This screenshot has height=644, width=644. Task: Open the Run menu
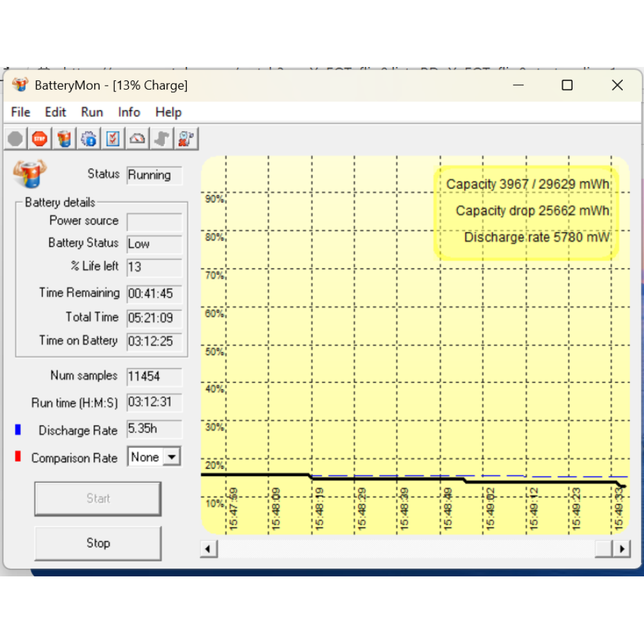pos(92,112)
